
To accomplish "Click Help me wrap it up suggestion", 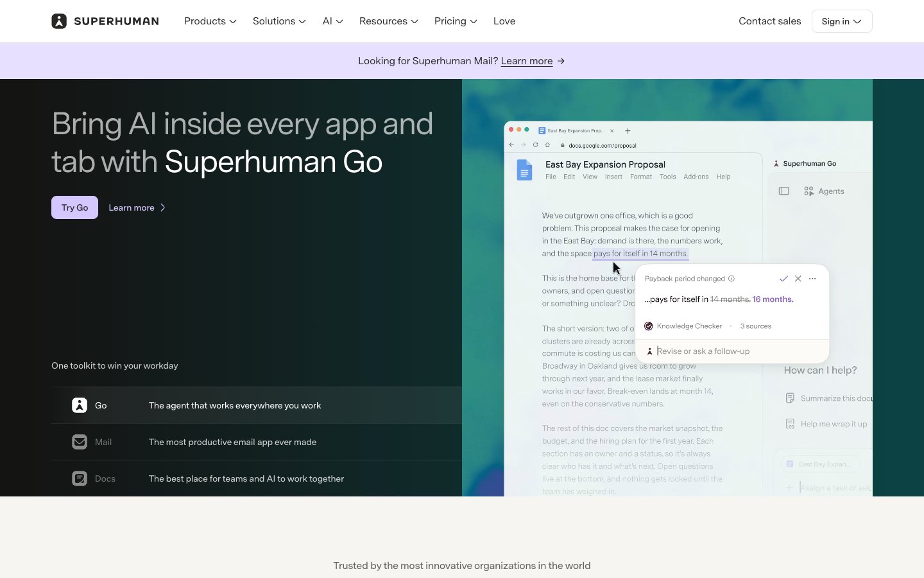I will (x=826, y=424).
